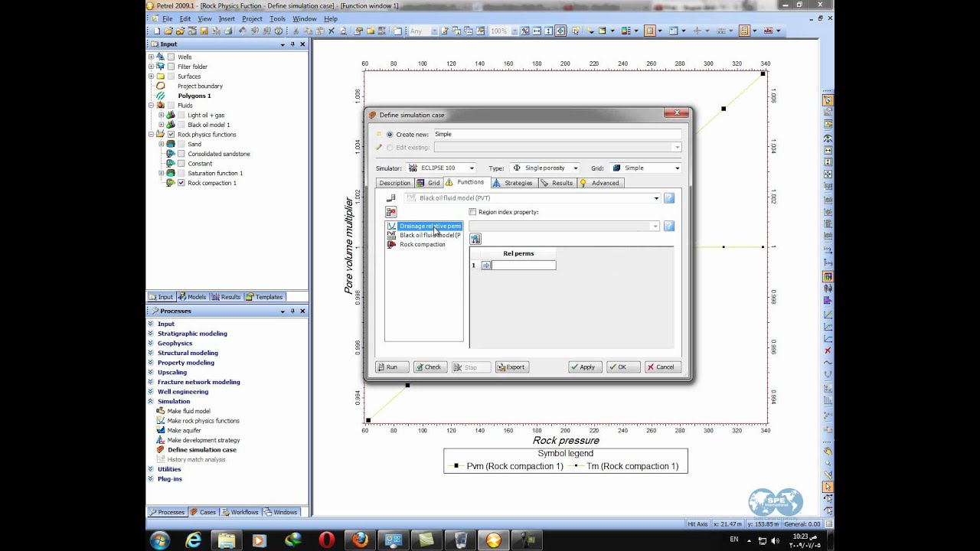The height and width of the screenshot is (551, 980).
Task: Toggle the Surfaces checkbox
Action: [171, 77]
